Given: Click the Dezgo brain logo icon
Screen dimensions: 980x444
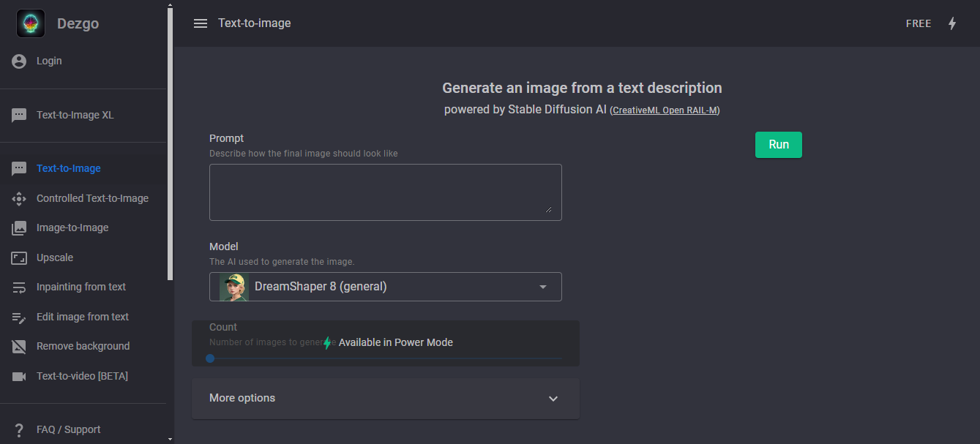Looking at the screenshot, I should pyautogui.click(x=31, y=23).
